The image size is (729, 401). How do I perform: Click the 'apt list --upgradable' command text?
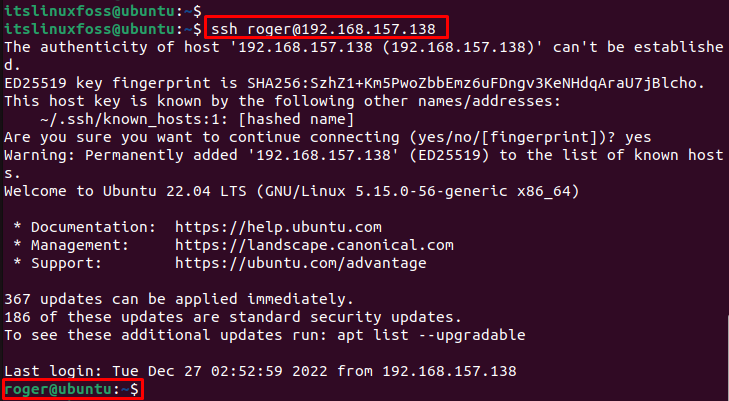[431, 335]
